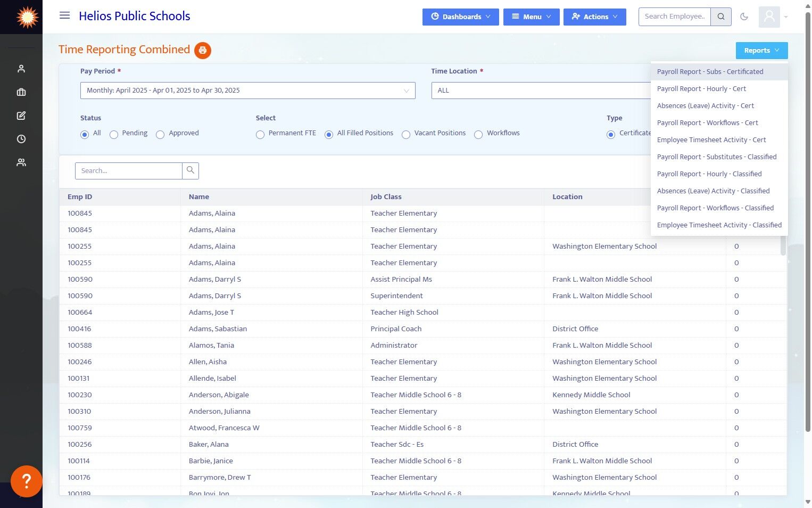Choose Payroll Report - Substitutes - Classified
Image resolution: width=812 pixels, height=508 pixels.
(x=719, y=157)
